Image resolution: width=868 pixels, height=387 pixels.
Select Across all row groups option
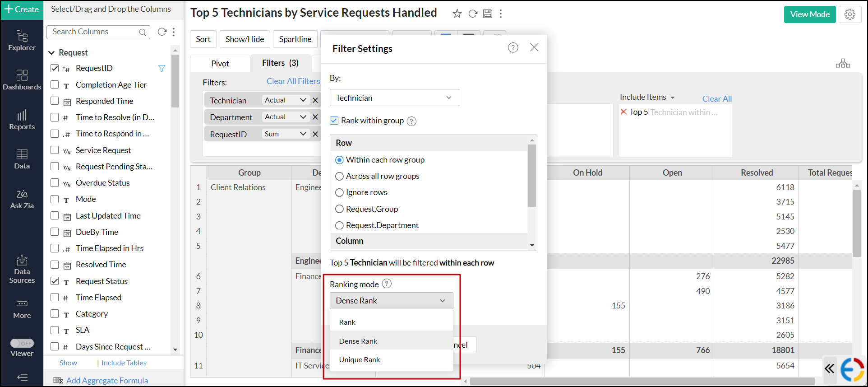click(340, 176)
